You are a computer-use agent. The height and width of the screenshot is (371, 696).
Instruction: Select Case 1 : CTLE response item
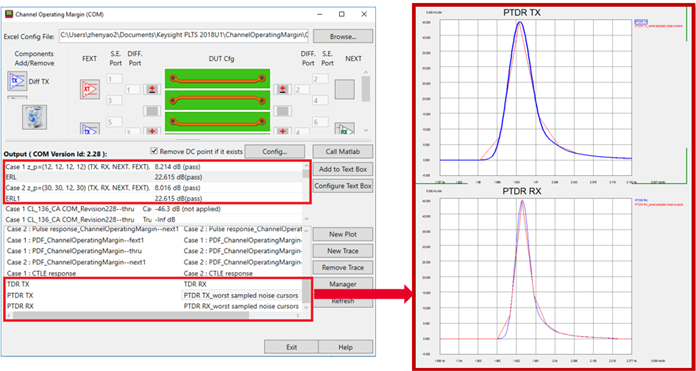pos(41,273)
